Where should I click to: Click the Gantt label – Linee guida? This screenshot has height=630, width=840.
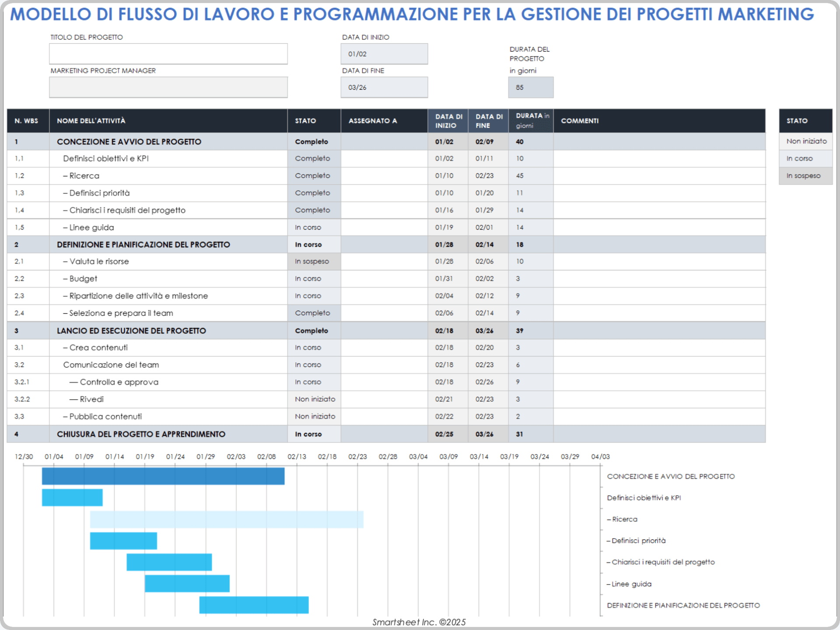coord(629,584)
